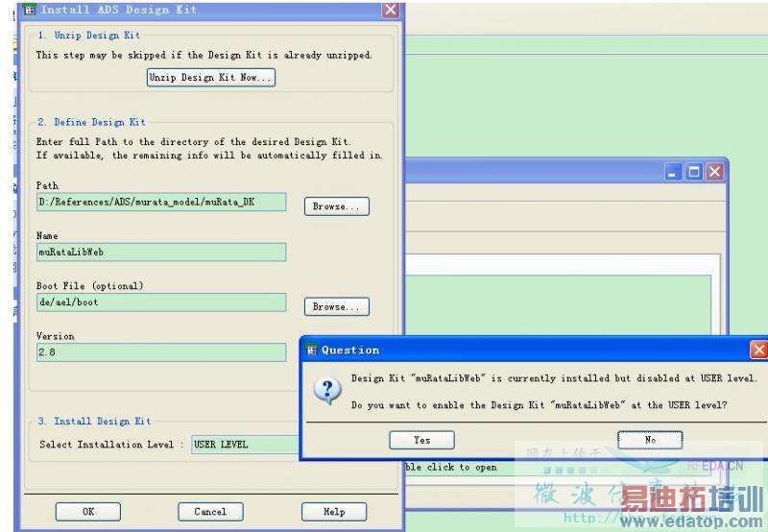
Task: Click the '1. Unzip Design Kit' heading
Action: pos(89,36)
